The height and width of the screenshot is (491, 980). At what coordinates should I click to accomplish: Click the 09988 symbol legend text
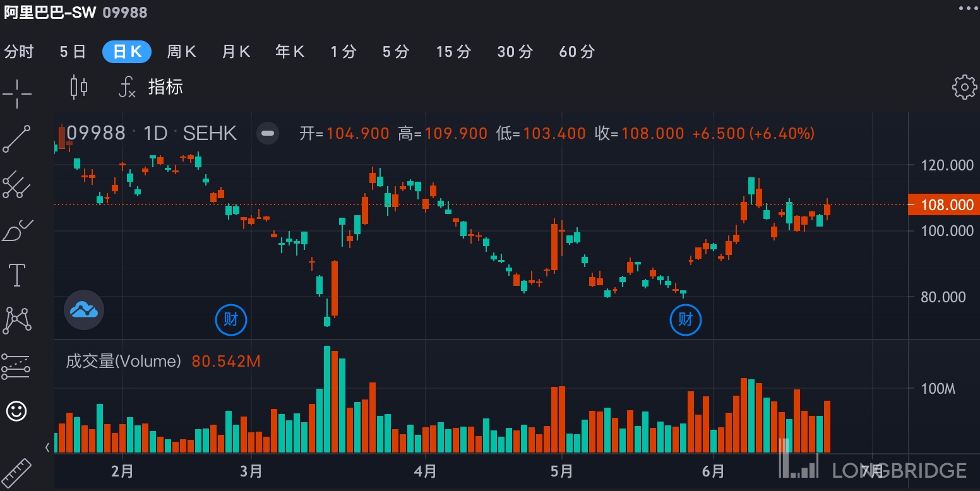pyautogui.click(x=96, y=133)
